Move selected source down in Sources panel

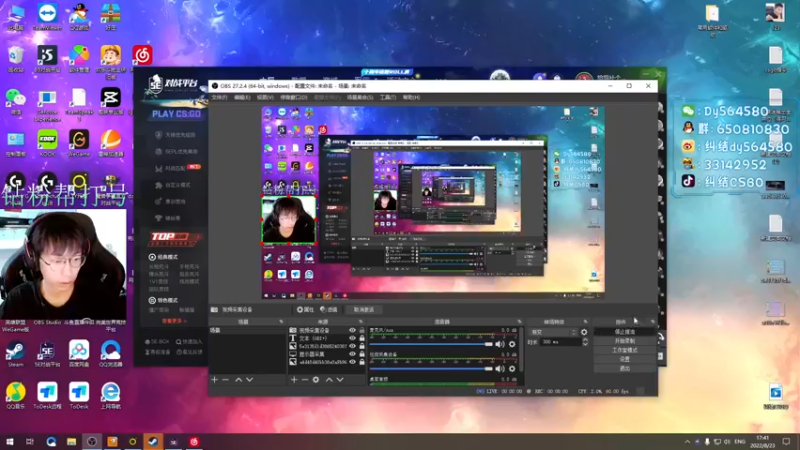click(x=340, y=380)
